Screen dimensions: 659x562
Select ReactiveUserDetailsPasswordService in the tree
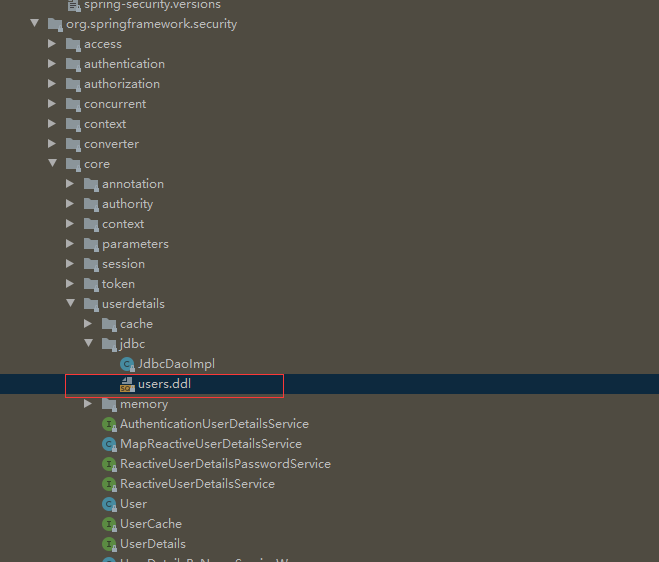[225, 464]
